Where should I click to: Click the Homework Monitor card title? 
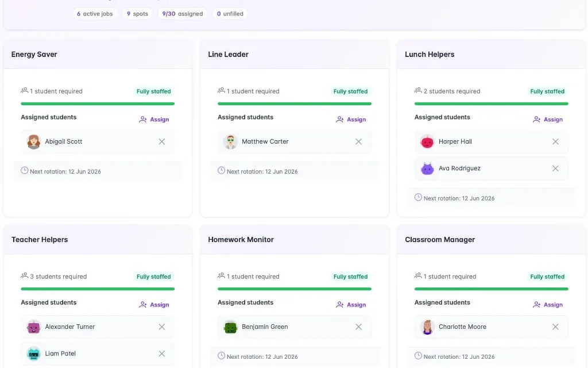241,240
